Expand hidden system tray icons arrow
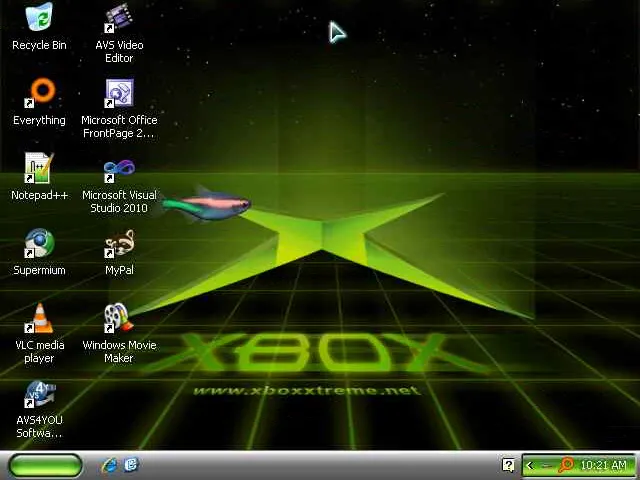Viewport: 640px width, 480px height. [x=530, y=465]
